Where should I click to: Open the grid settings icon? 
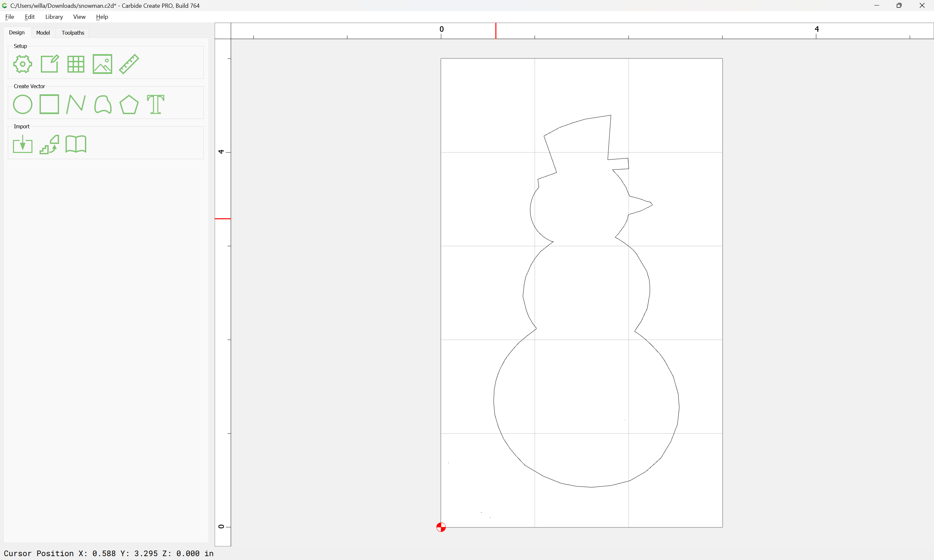tap(76, 64)
